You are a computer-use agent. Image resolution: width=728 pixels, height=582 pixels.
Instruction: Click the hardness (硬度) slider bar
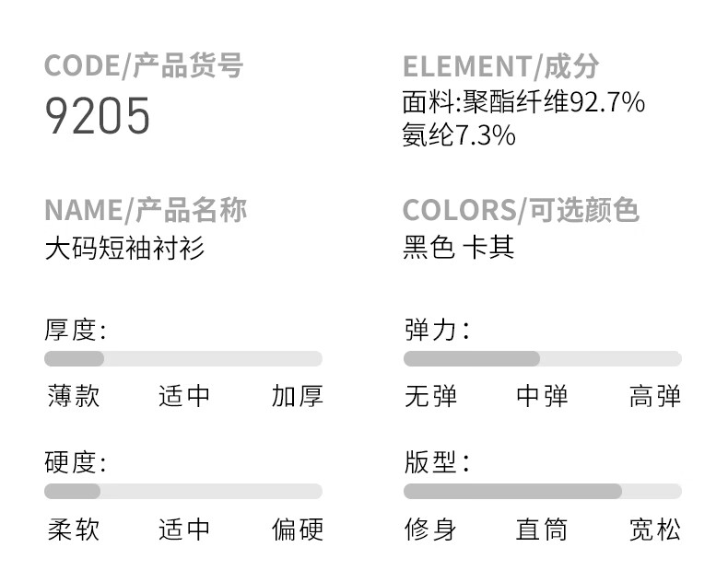(182, 491)
